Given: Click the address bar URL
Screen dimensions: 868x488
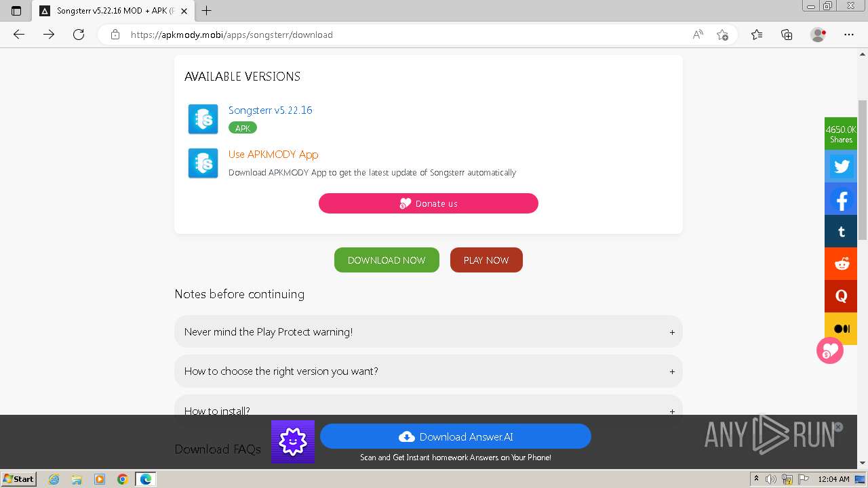Looking at the screenshot, I should click(231, 35).
